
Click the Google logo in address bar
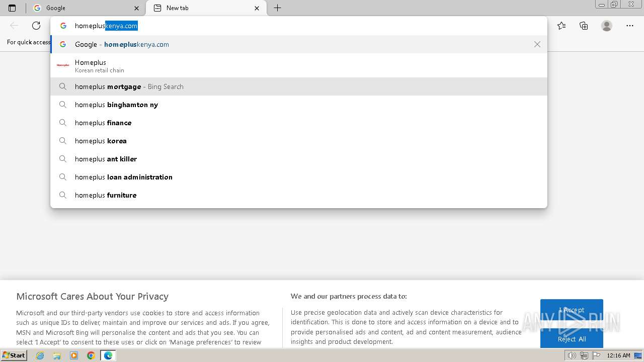63,26
